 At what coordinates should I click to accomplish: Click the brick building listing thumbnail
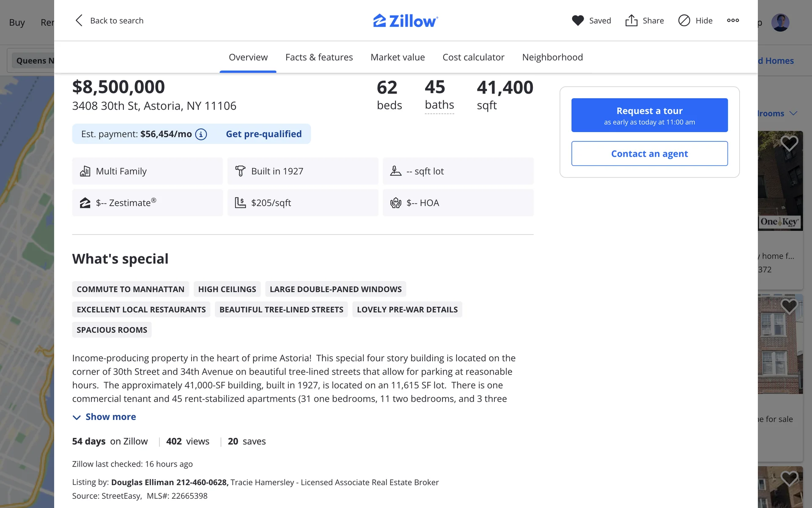tap(780, 351)
